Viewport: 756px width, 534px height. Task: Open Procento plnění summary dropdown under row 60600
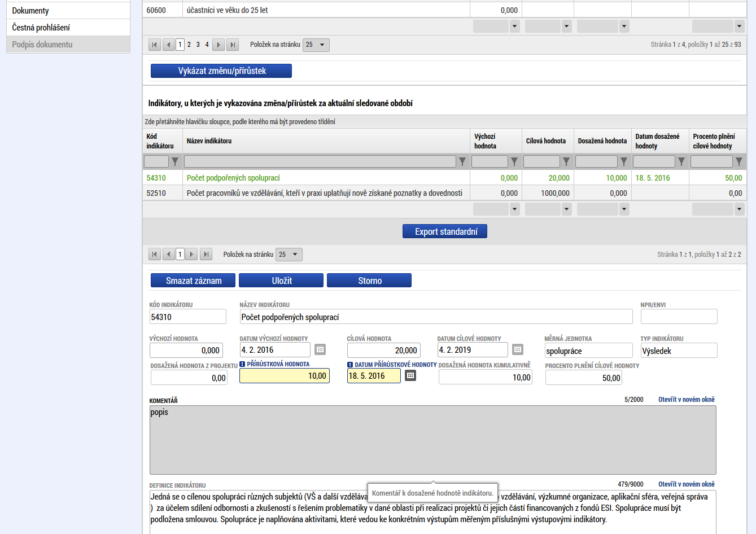(x=739, y=26)
